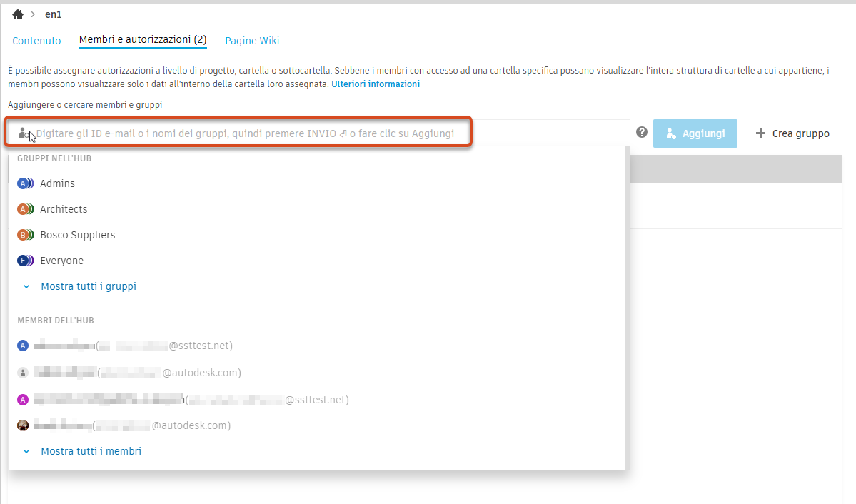Expand Mostra tutti i gruppi list

pos(88,286)
